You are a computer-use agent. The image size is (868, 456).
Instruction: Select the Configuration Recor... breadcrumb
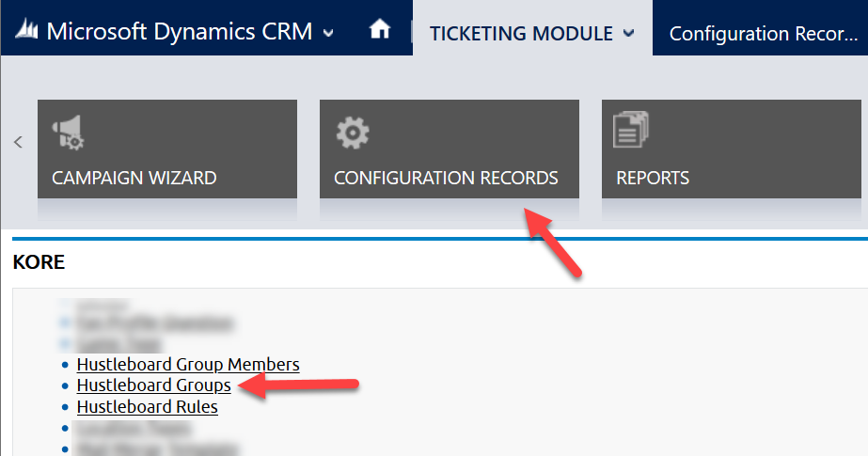click(x=764, y=33)
